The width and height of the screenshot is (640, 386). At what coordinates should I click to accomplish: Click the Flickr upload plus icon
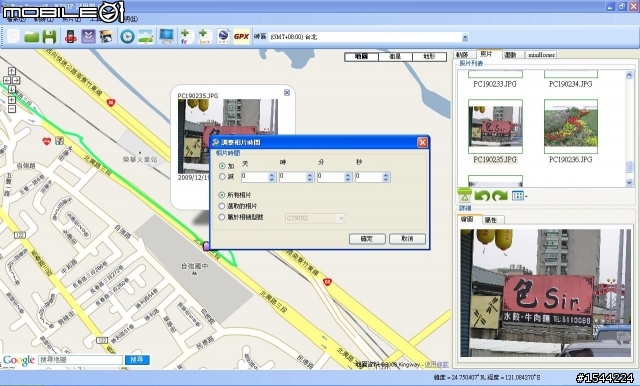point(187,37)
